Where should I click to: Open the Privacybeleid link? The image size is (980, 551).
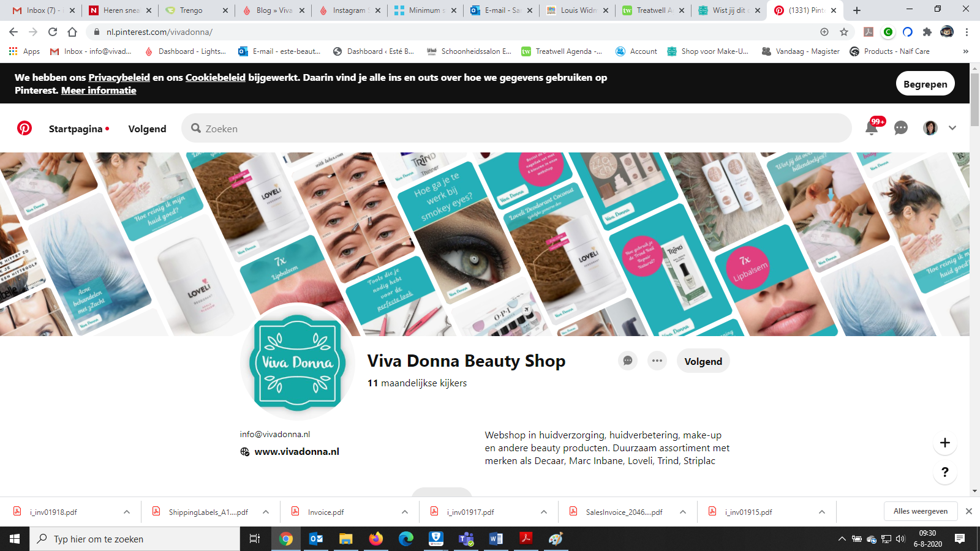pos(119,77)
